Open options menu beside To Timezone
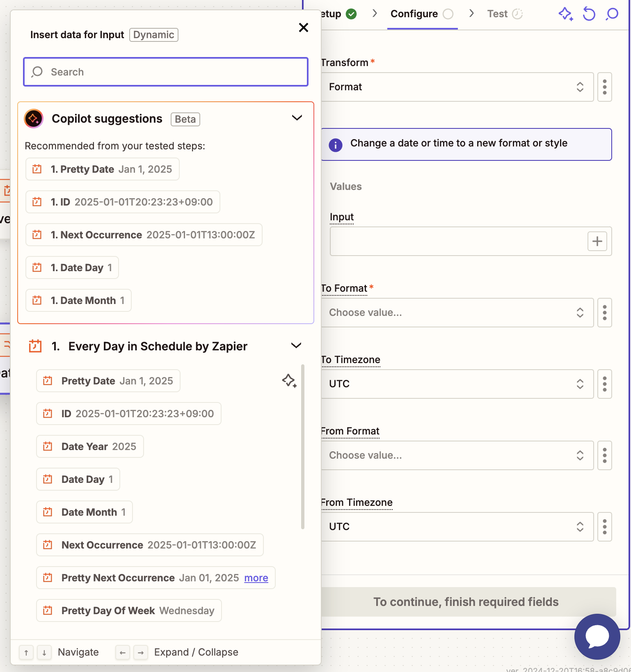Image resolution: width=631 pixels, height=672 pixels. [605, 384]
